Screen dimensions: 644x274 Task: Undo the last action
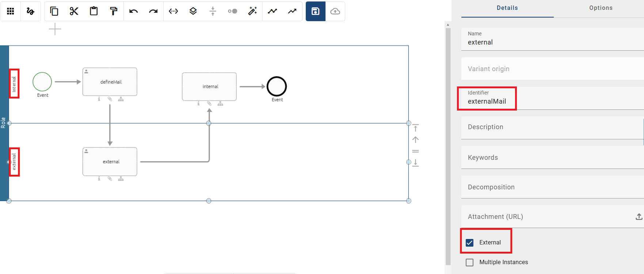tap(133, 11)
